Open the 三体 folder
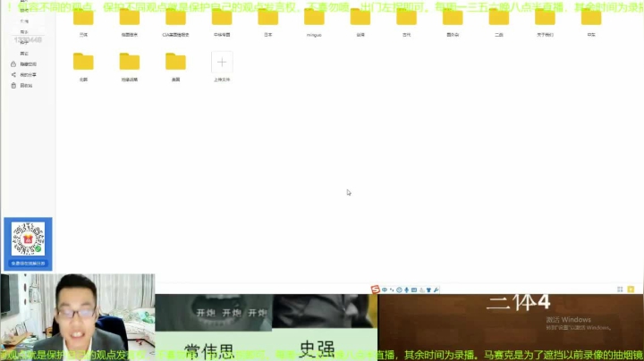Screen dimensions: 644x361 (x=83, y=18)
